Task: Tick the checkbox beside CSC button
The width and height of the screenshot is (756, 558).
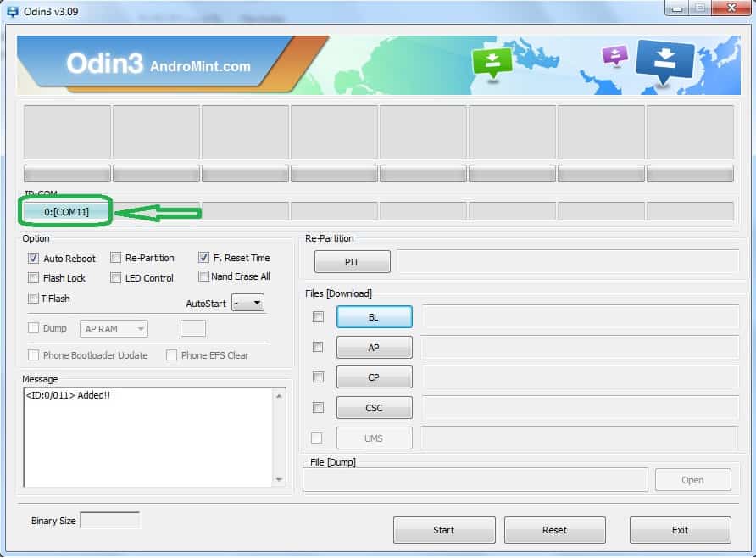Action: coord(318,408)
